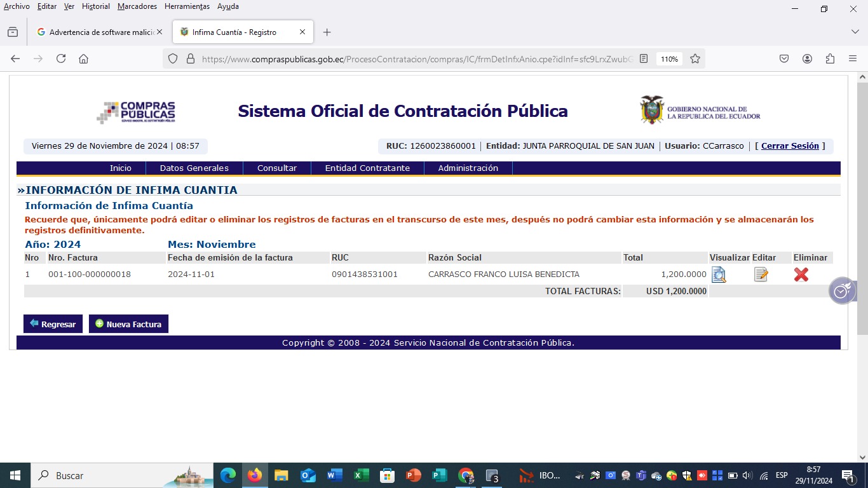
Task: Switch to the Advertencia de software tab
Action: 98,32
